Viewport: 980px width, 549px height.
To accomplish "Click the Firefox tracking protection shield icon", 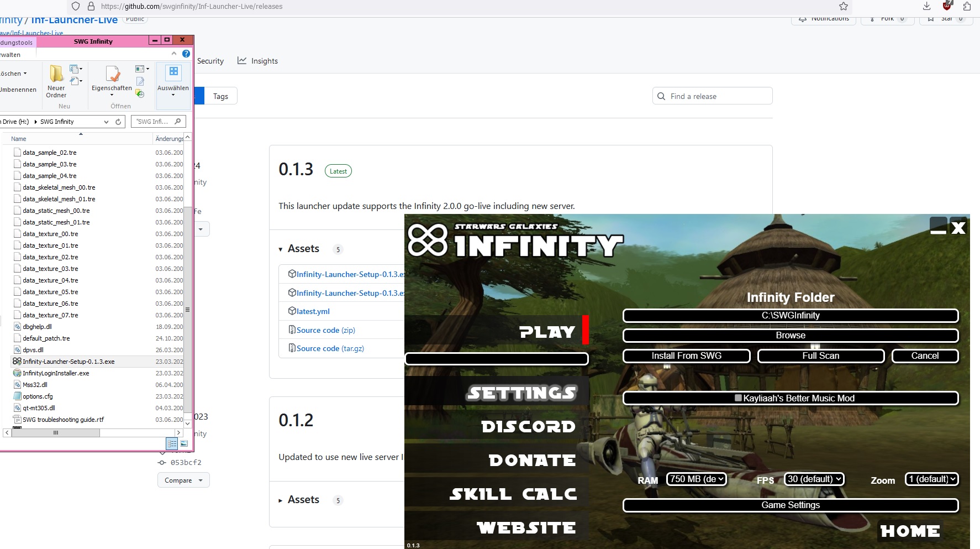I will click(x=76, y=7).
